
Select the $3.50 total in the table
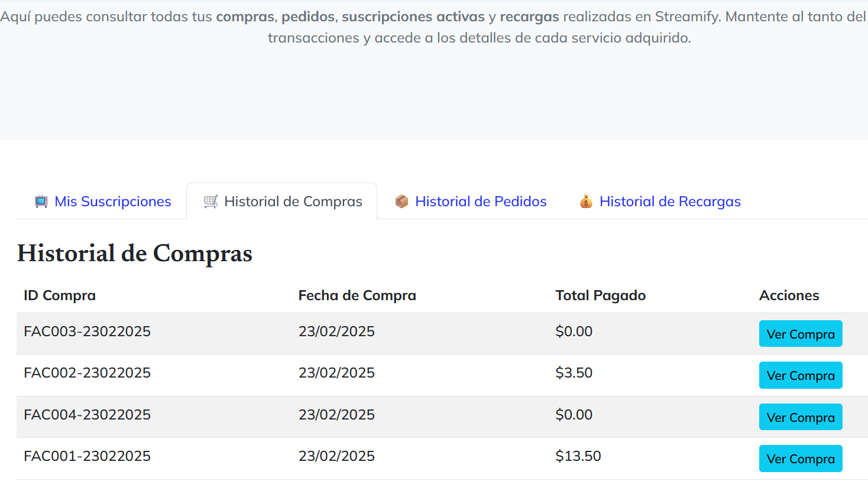coord(574,373)
